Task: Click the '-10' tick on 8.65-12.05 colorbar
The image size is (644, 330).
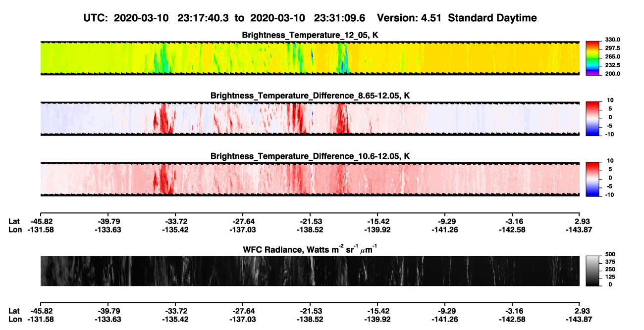Action: tap(609, 134)
